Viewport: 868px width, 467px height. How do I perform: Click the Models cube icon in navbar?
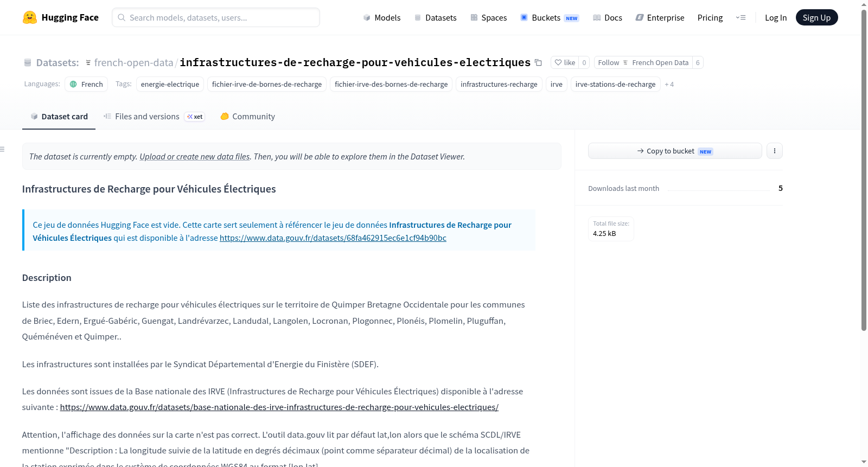pyautogui.click(x=367, y=18)
